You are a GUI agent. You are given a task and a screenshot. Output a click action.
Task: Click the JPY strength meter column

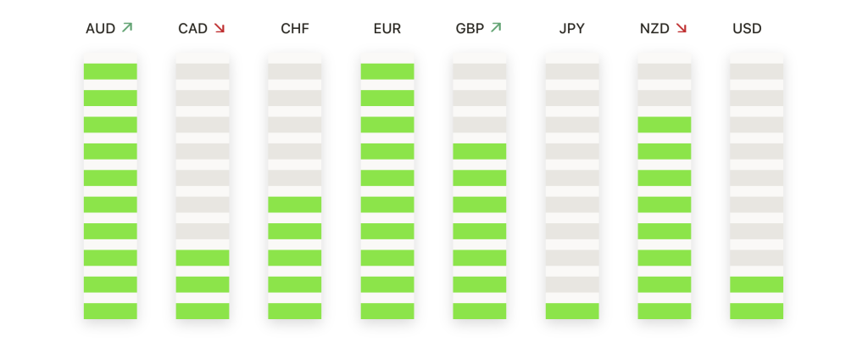(x=572, y=191)
